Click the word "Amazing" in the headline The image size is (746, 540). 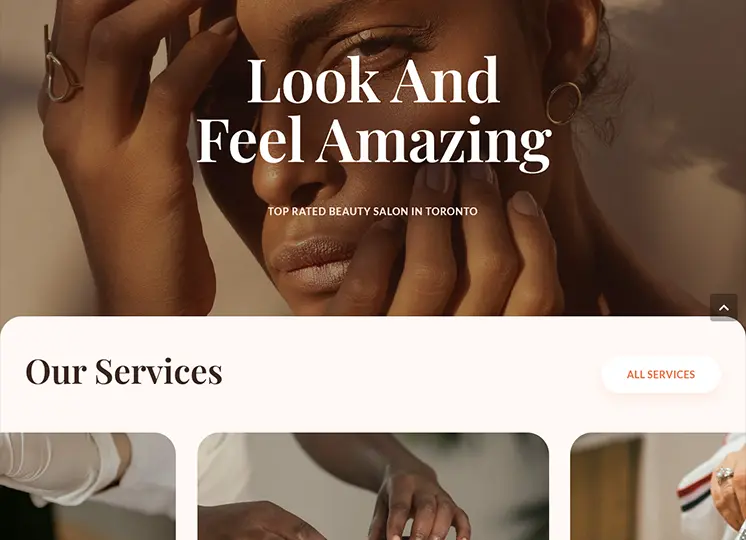click(434, 142)
